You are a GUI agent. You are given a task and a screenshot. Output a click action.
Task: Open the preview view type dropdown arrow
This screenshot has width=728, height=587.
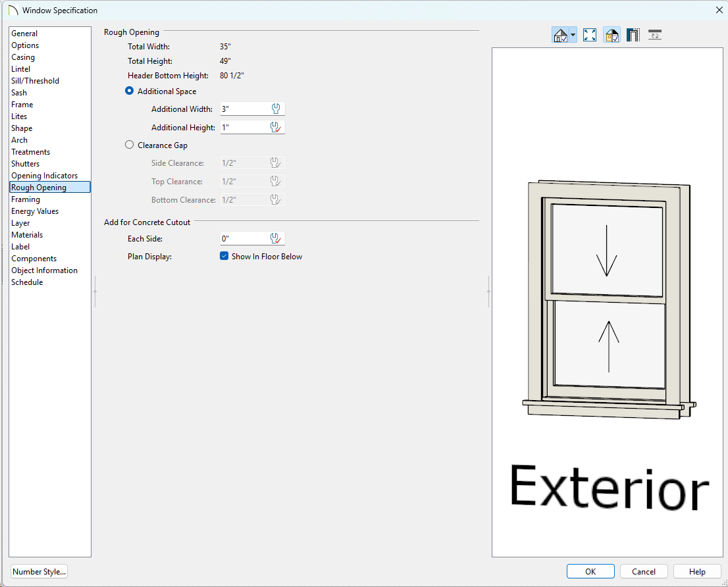pos(573,36)
